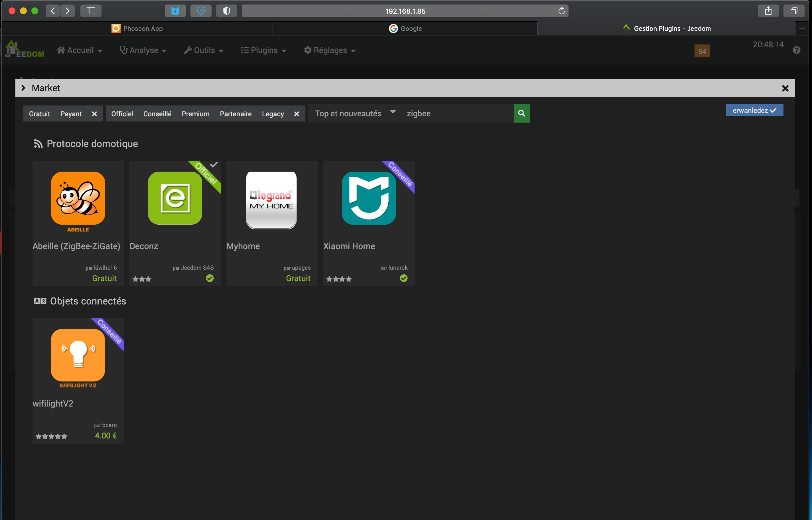Toggle the Payant price filter
The image size is (812, 520).
point(71,114)
